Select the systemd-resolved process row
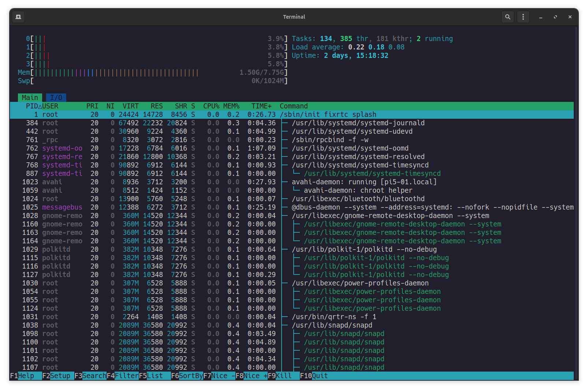This screenshot has width=588, height=391. click(292, 156)
